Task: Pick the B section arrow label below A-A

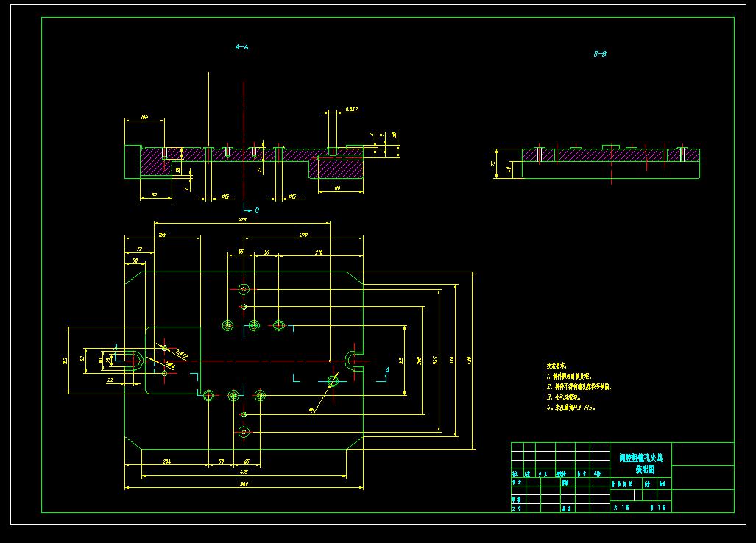Action: [256, 210]
